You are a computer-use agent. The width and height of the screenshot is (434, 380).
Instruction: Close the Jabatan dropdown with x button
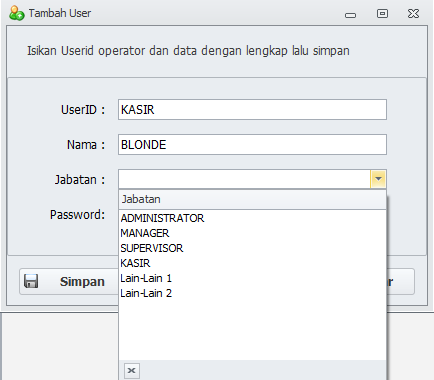click(132, 371)
